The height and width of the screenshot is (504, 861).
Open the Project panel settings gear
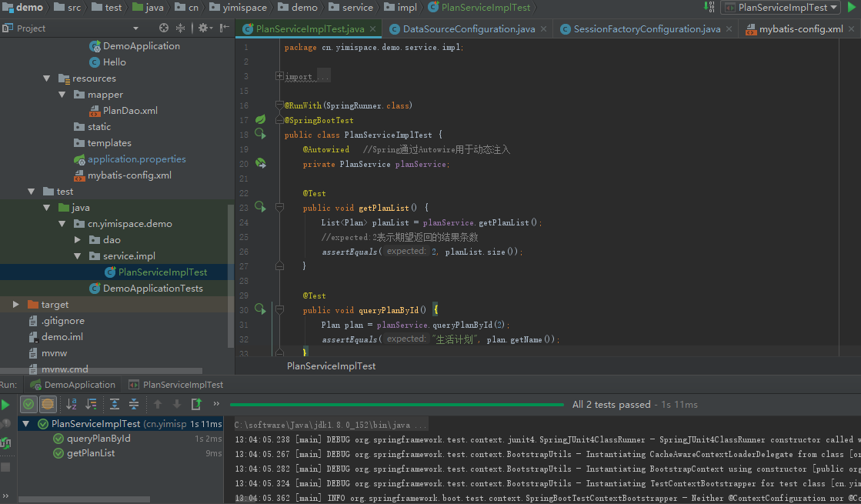coord(203,28)
